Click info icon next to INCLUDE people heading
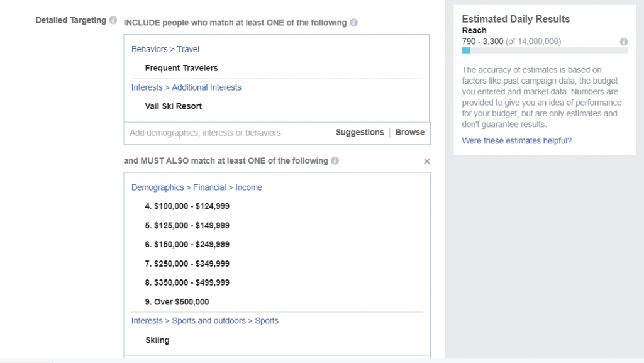Screen dimensions: 644x363 353,23
